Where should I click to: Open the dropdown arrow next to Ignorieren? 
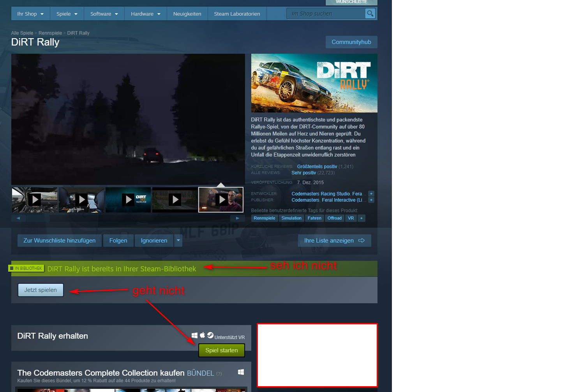tap(178, 241)
